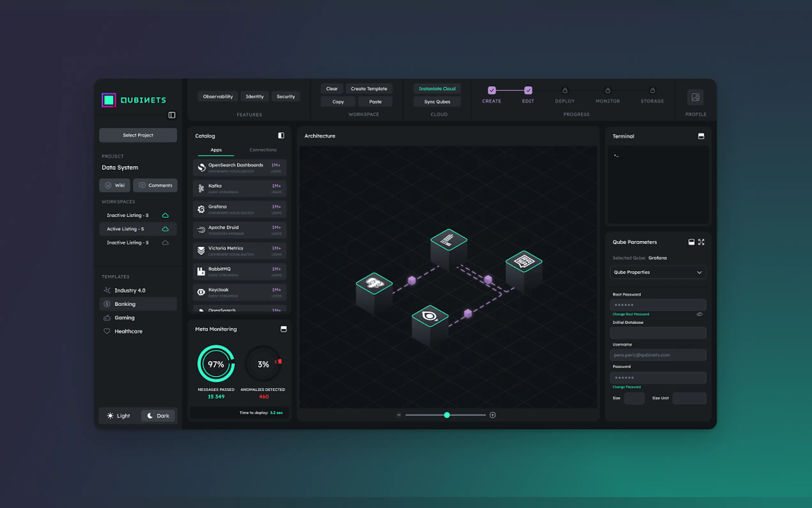Switch to the Connections tab
The height and width of the screenshot is (508, 812).
pyautogui.click(x=263, y=150)
